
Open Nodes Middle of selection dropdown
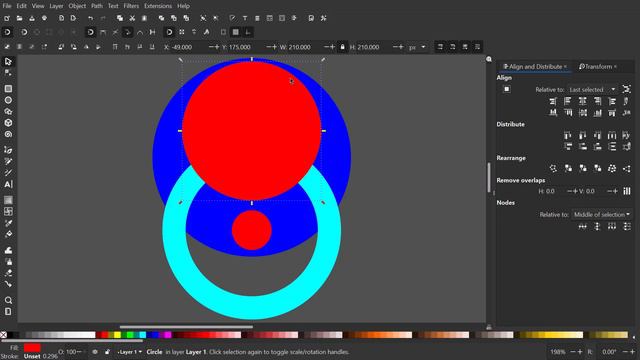[601, 214]
